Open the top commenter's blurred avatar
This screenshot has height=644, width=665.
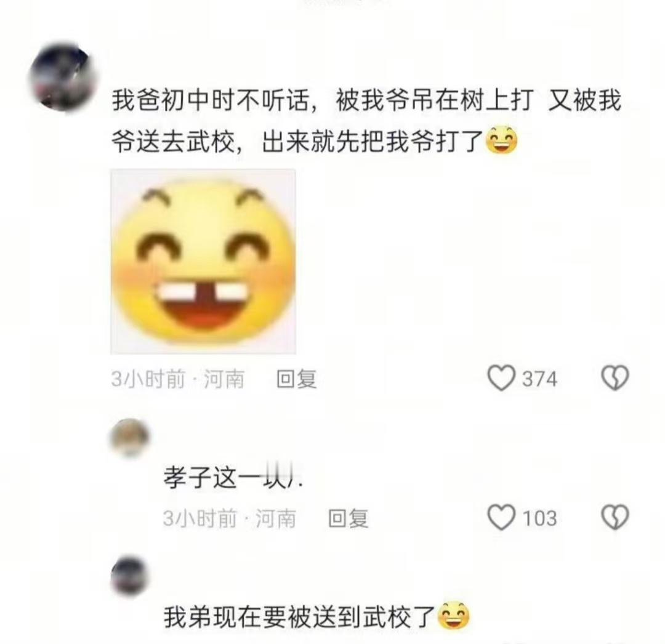click(63, 78)
